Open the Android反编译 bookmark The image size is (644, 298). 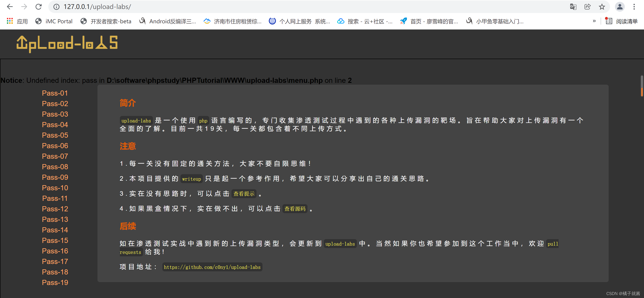pos(168,21)
